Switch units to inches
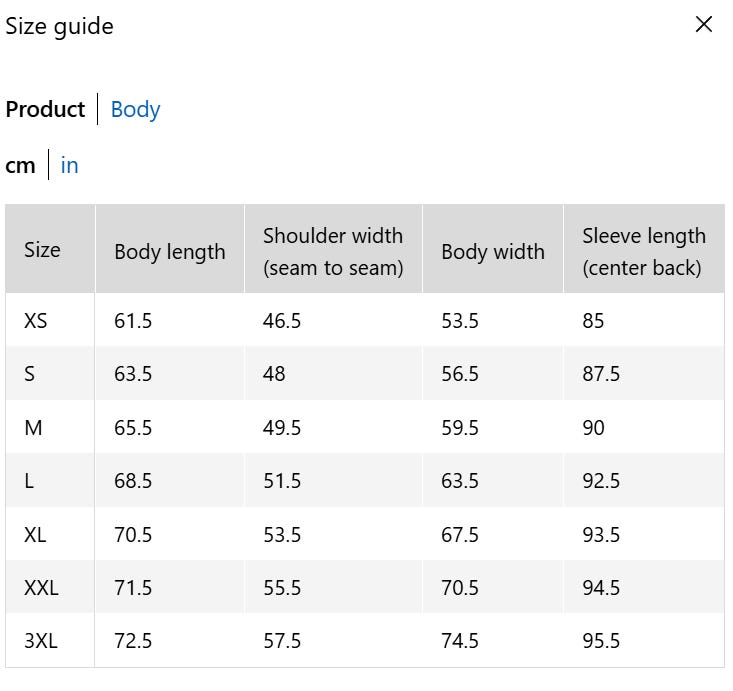The width and height of the screenshot is (733, 691). click(69, 165)
